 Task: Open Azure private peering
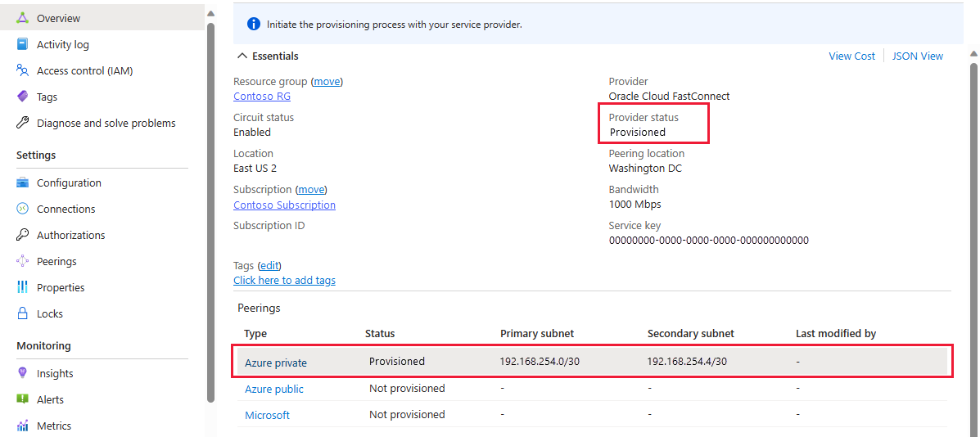pyautogui.click(x=276, y=362)
